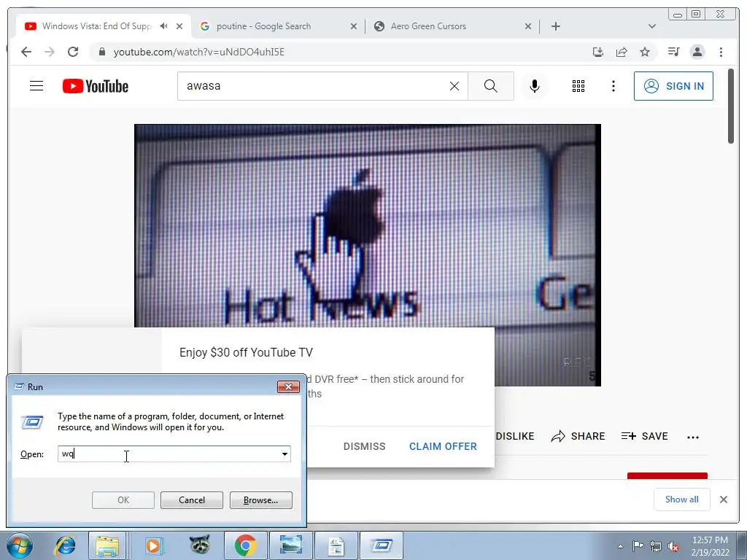Close the Chrome downloads bar
The image size is (747, 560).
(723, 499)
